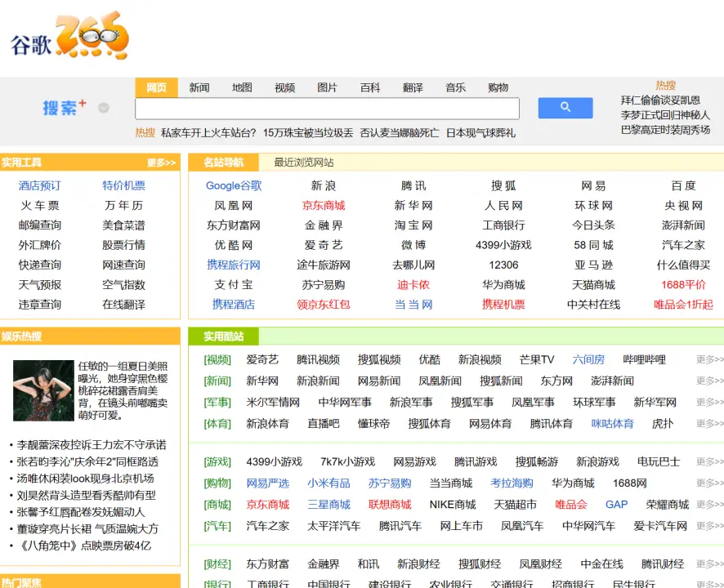Open the dropdown arrow beside 搜索+
Image resolution: width=724 pixels, height=588 pixels.
coord(104,108)
